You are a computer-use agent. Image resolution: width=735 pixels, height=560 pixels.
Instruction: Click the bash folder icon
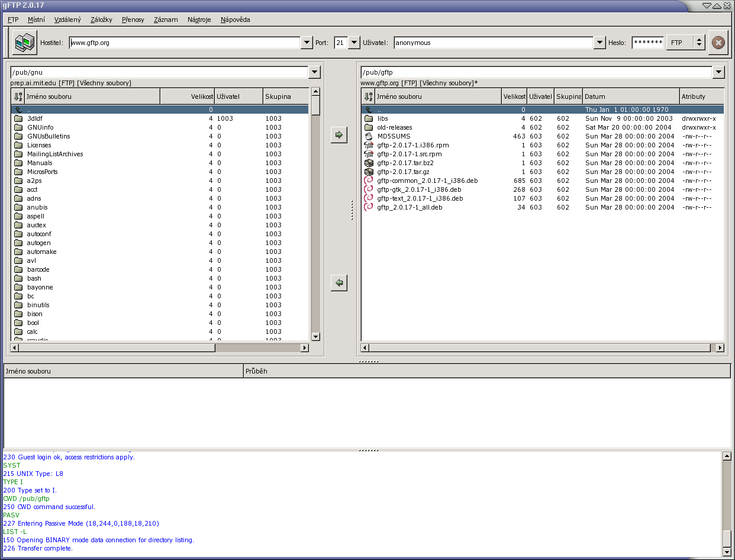coord(18,278)
